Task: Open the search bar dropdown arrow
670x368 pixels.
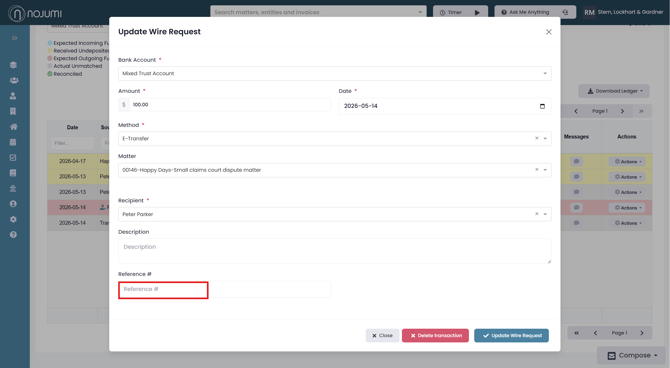Action: (420, 12)
